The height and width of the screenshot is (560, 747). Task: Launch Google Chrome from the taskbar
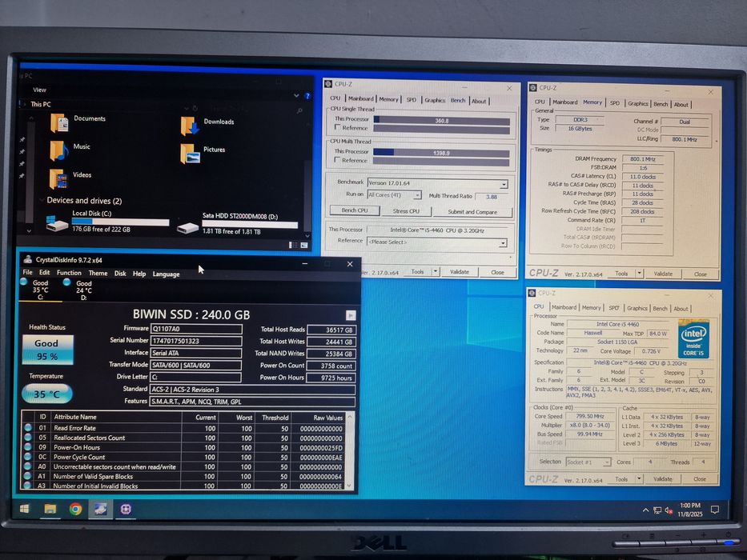75,509
